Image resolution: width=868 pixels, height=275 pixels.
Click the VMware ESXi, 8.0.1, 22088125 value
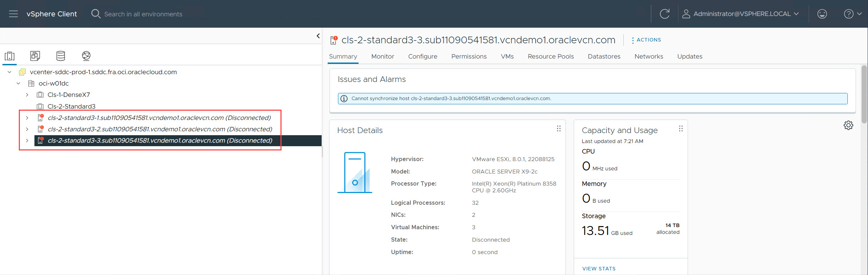[513, 159]
